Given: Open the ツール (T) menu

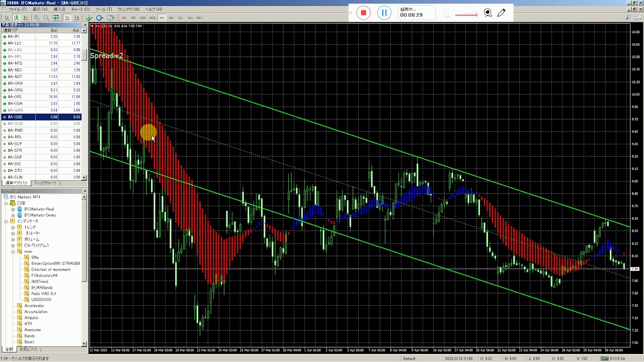Looking at the screenshot, I should pos(104,9).
